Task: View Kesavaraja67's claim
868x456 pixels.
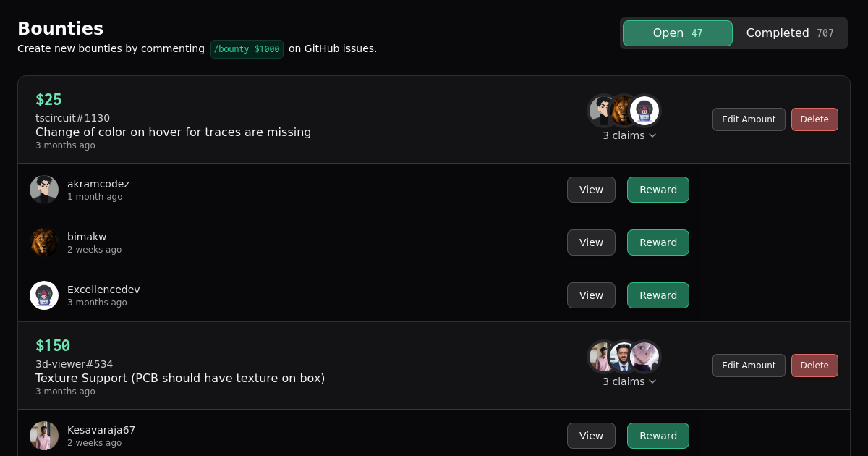Action: pos(591,436)
